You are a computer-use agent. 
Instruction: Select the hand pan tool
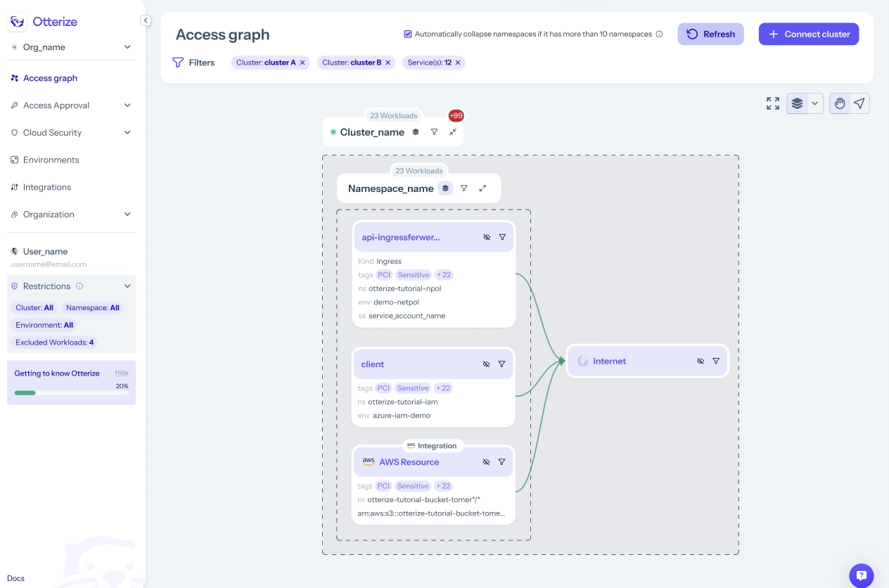pyautogui.click(x=840, y=103)
